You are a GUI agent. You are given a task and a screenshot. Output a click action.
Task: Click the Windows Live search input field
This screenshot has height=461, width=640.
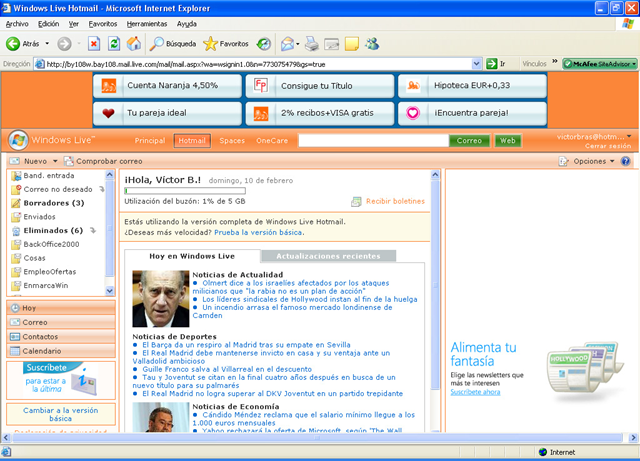pyautogui.click(x=373, y=140)
